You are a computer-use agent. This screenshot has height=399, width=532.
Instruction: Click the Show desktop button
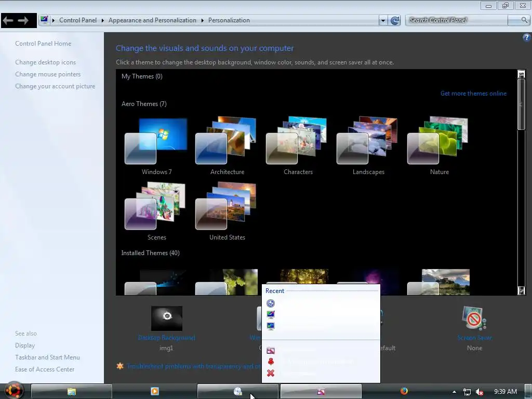pyautogui.click(x=528, y=392)
